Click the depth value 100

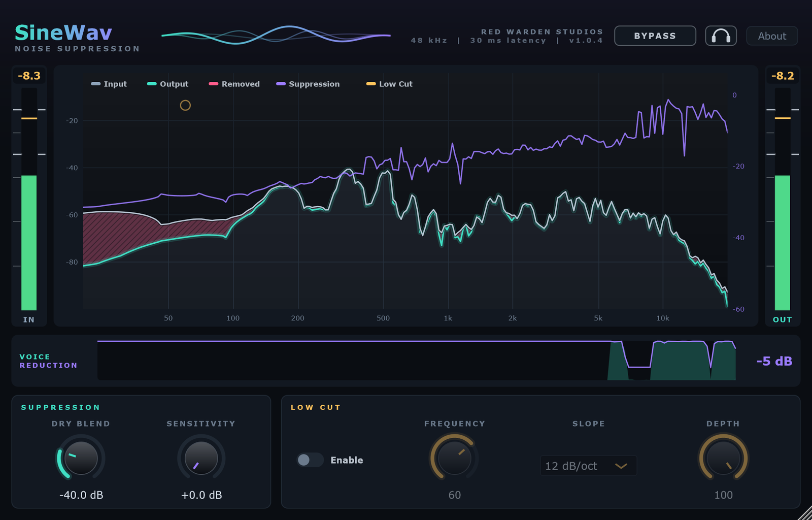click(723, 495)
